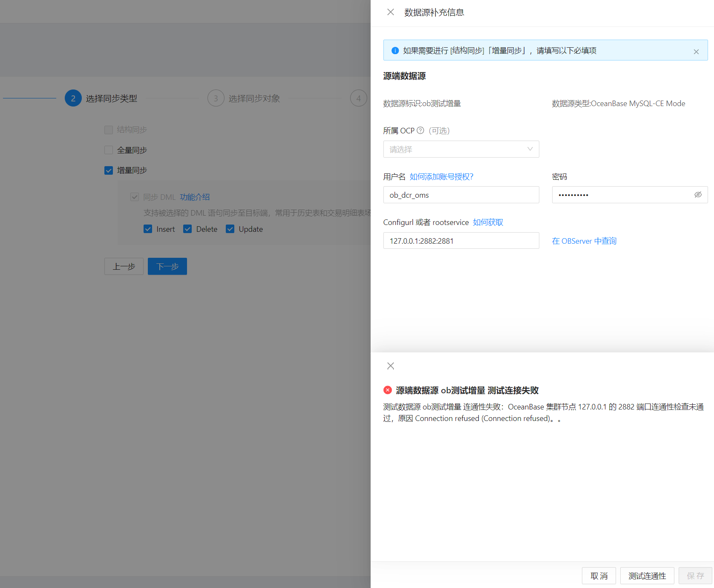Image resolution: width=714 pixels, height=588 pixels.
Task: Close the 数据源补充信息 drawer panel
Action: tap(390, 12)
